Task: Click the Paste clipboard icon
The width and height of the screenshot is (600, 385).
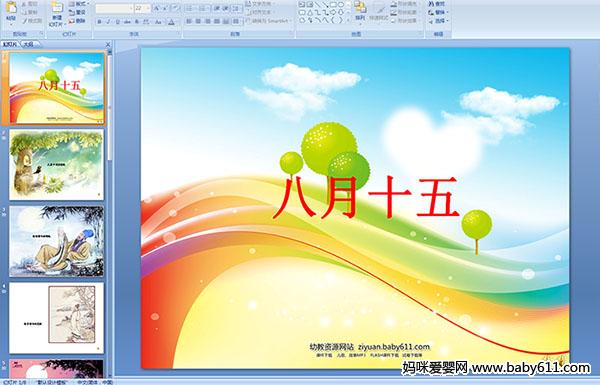Action: point(11,11)
